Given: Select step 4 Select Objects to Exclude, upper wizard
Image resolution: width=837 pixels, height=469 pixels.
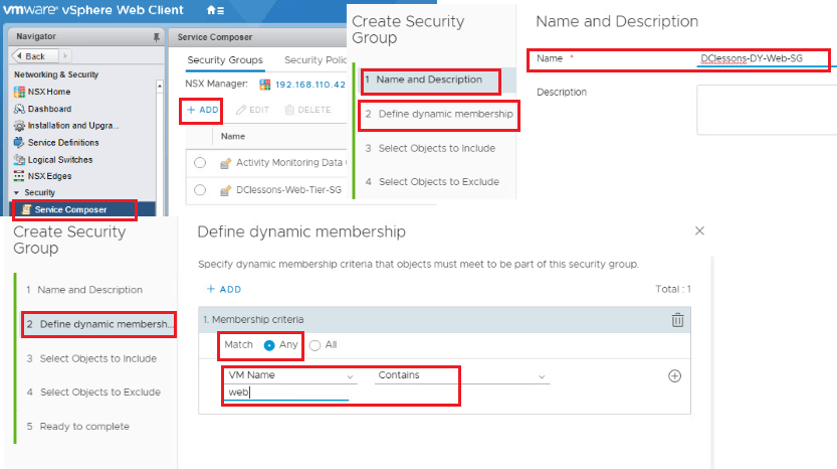Looking at the screenshot, I should (x=432, y=182).
